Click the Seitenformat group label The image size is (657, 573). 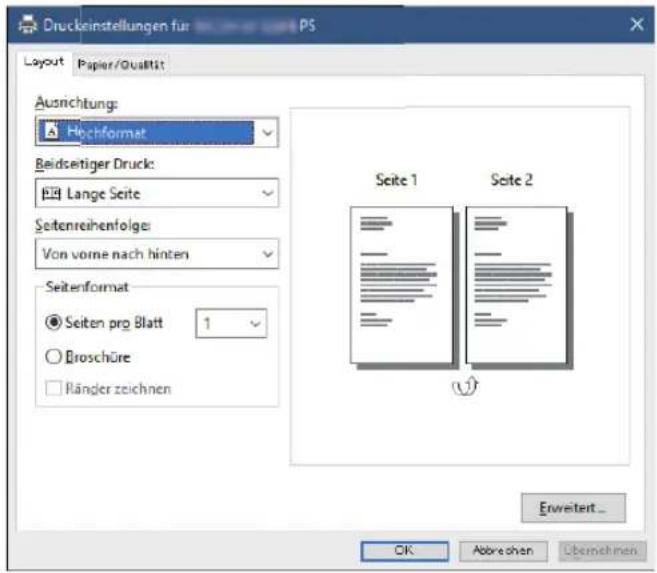point(87,287)
